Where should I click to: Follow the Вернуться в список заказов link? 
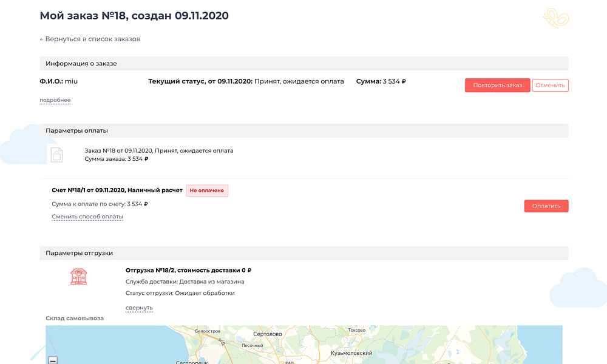92,38
